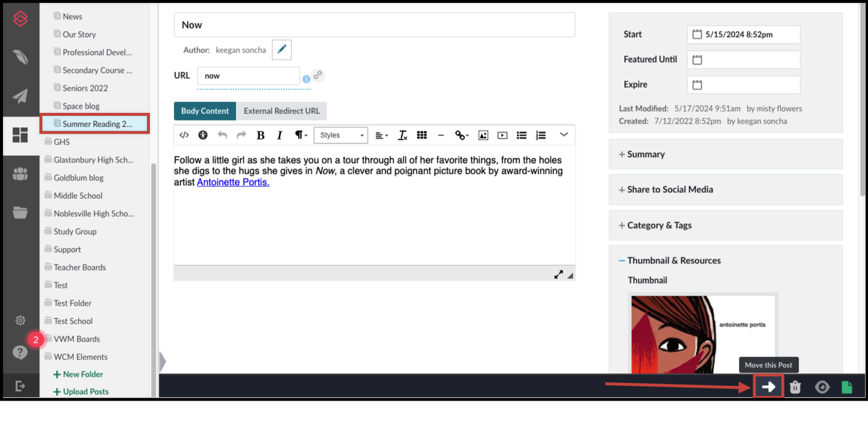Open the Goldblum blog folder
The width and height of the screenshot is (868, 427).
click(x=75, y=178)
